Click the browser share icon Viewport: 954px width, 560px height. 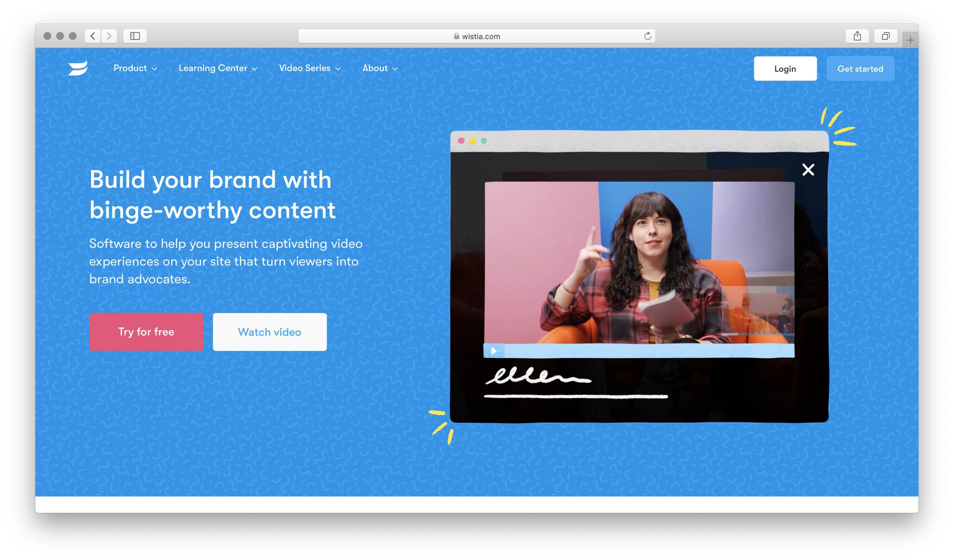[x=857, y=35]
